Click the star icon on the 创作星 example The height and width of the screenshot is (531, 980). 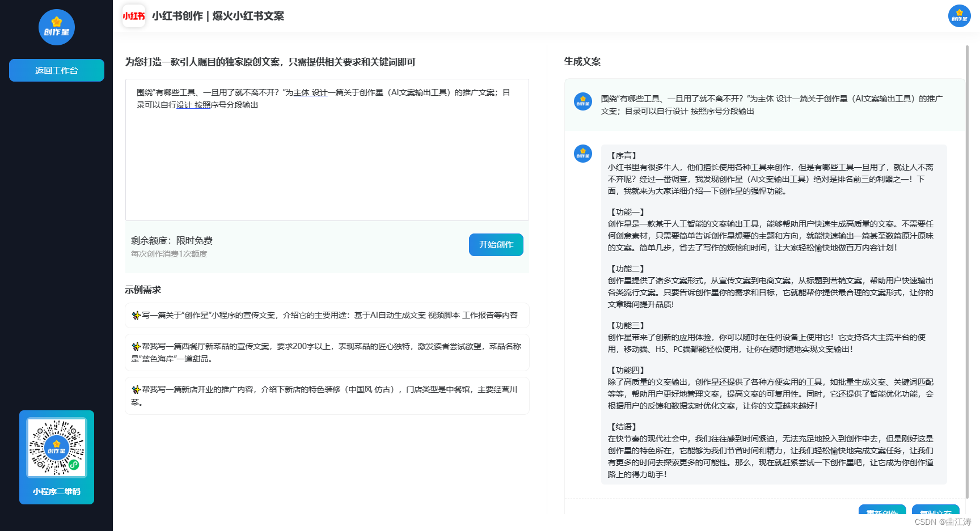(136, 316)
